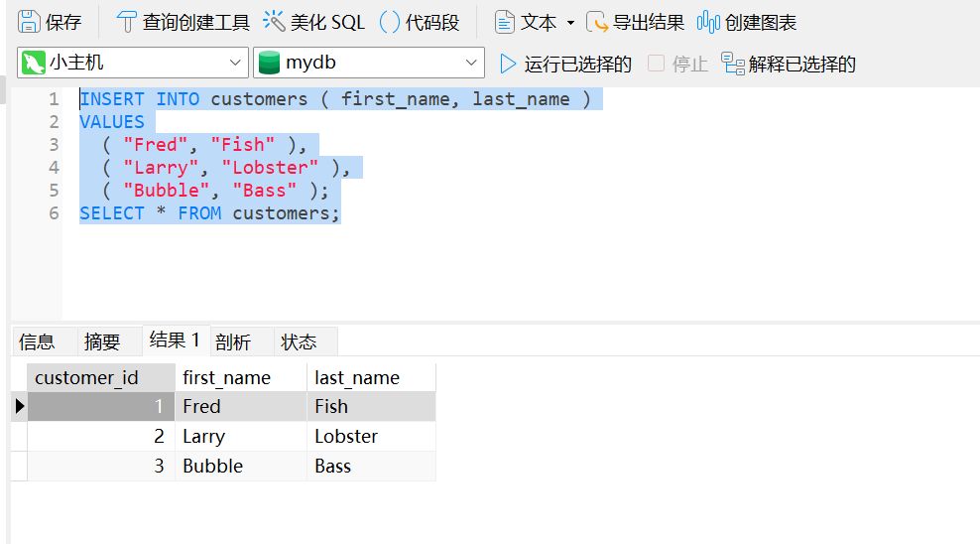Switch to the Info (信息) tab
Image resolution: width=980 pixels, height=544 pixels.
[x=38, y=342]
